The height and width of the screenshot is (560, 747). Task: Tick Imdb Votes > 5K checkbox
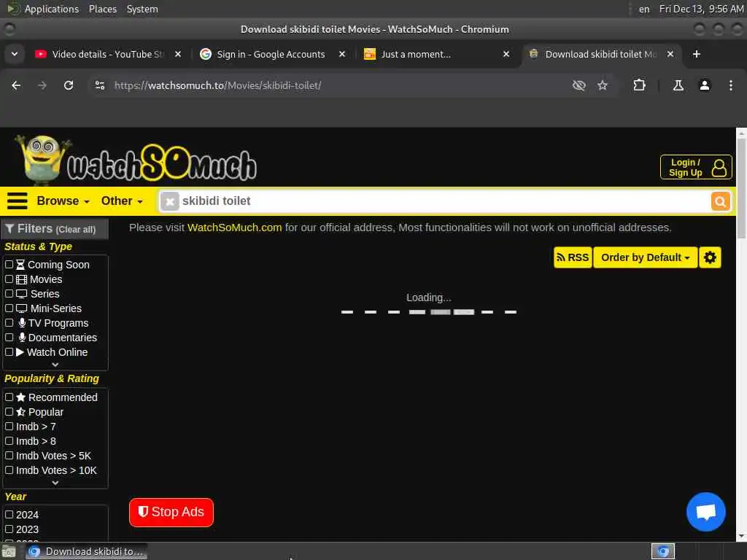(9, 456)
